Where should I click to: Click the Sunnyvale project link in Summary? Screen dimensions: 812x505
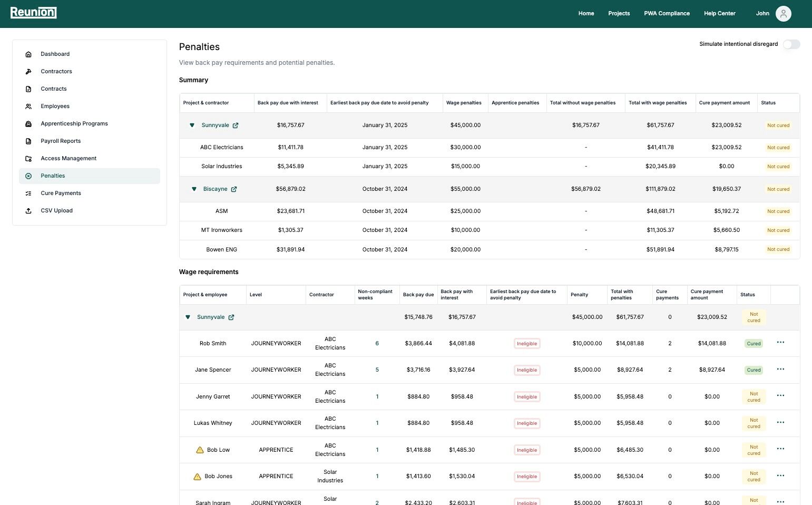[215, 125]
